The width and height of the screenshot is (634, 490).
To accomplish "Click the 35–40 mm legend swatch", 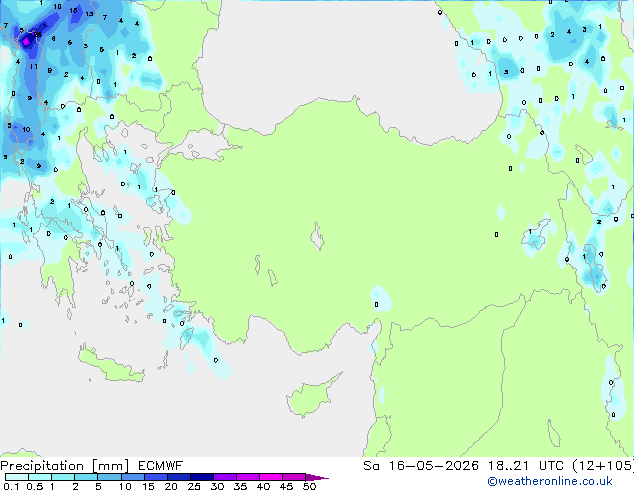I will pos(248,477).
